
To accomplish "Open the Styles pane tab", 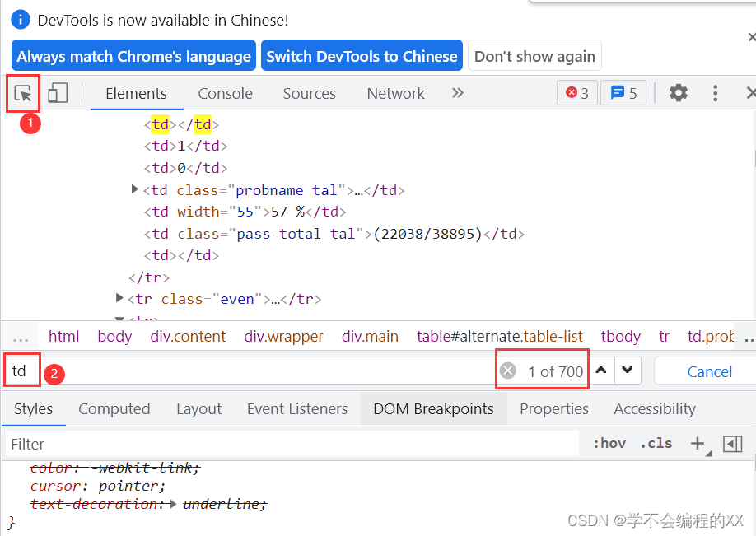I will tap(33, 408).
